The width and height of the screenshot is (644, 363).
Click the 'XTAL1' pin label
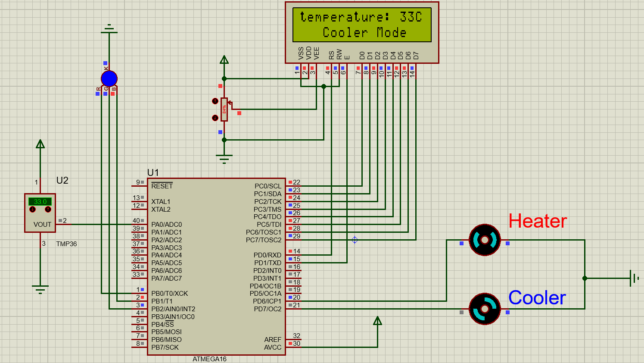(x=161, y=202)
